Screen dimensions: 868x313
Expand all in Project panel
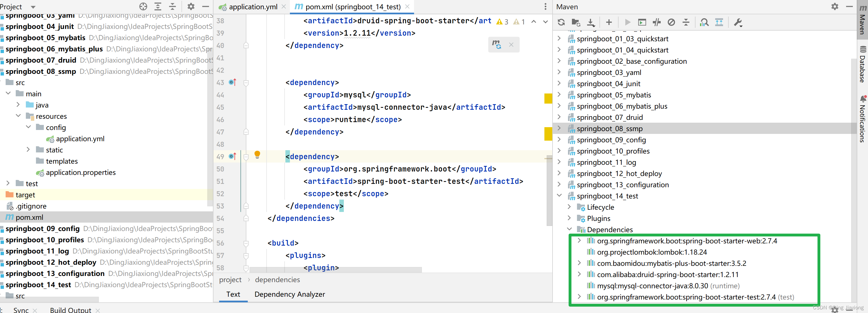click(x=158, y=6)
